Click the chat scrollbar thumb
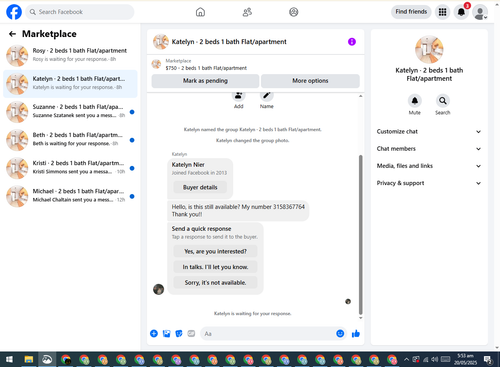Viewport: 500px width, 367px height. click(360, 235)
